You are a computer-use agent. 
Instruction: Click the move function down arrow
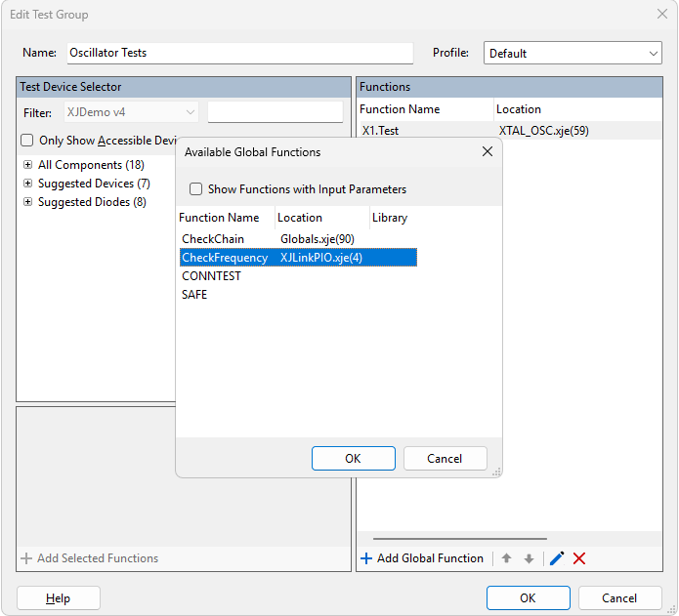coord(529,558)
